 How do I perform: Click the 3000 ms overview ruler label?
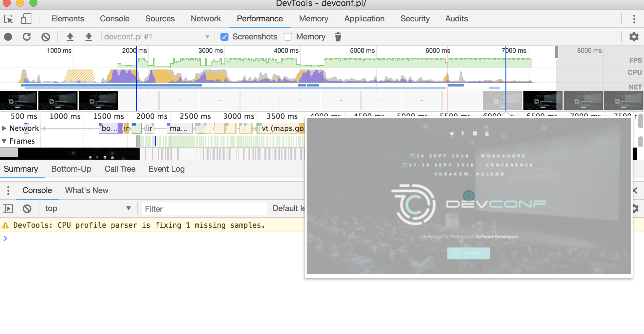210,50
